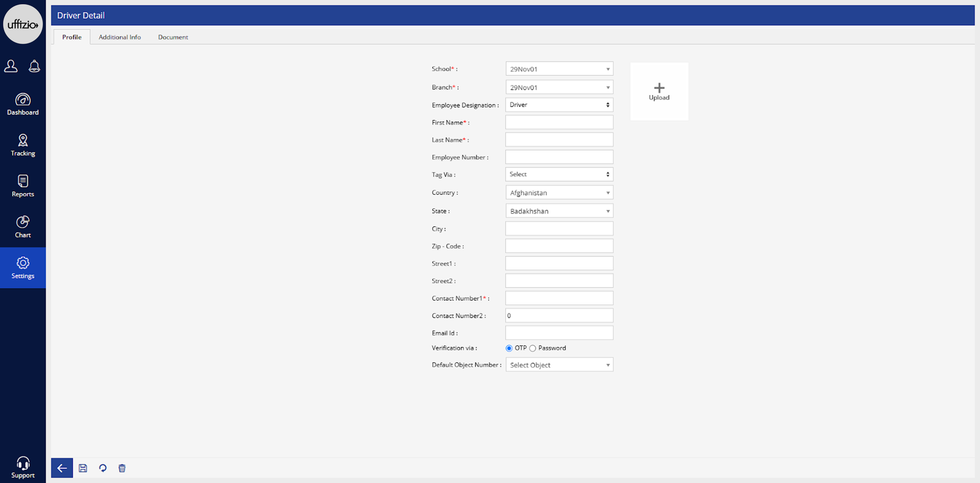Switch to the Document tab

173,37
